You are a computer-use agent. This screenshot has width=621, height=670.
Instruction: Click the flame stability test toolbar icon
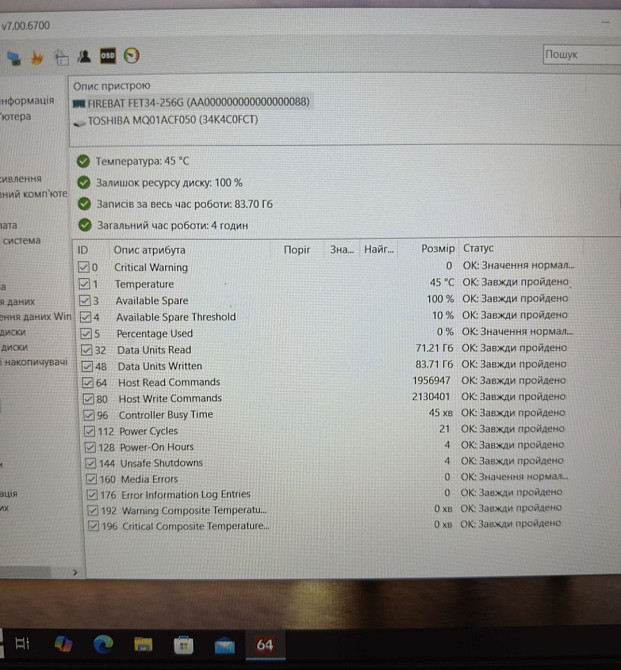37,57
